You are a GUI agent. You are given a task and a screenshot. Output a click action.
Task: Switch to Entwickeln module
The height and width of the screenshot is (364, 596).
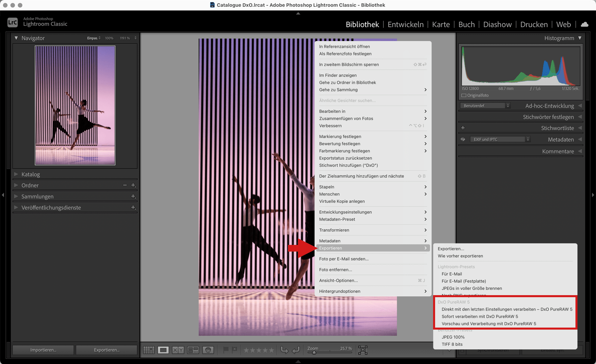406,24
